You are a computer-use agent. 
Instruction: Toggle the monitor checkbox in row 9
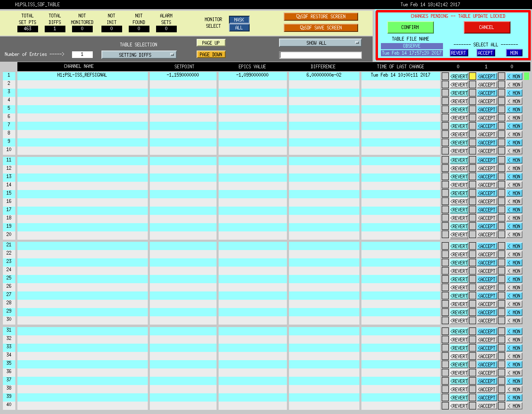click(501, 142)
